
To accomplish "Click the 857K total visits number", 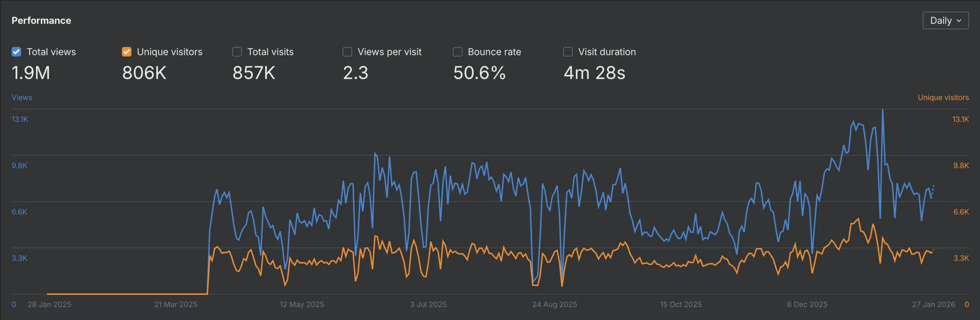I will (253, 73).
